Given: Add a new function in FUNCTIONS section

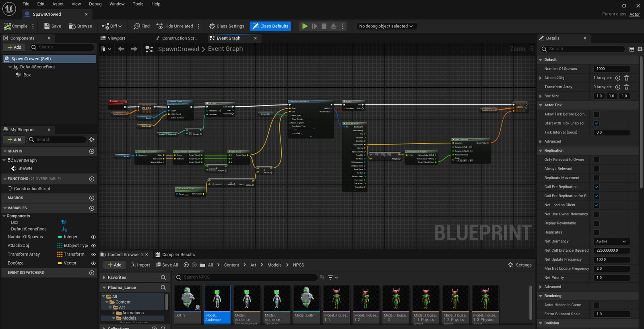Looking at the screenshot, I should pos(92,179).
